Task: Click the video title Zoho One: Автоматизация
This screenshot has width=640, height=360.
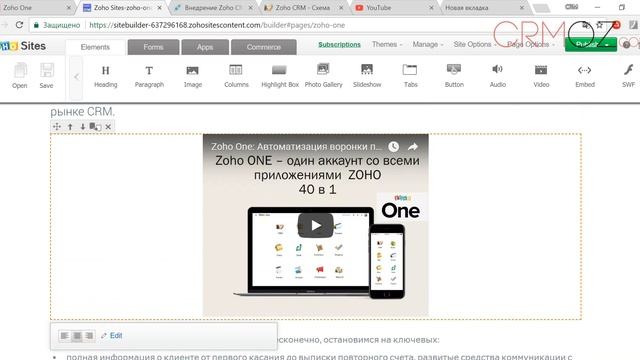Action: 296,147
